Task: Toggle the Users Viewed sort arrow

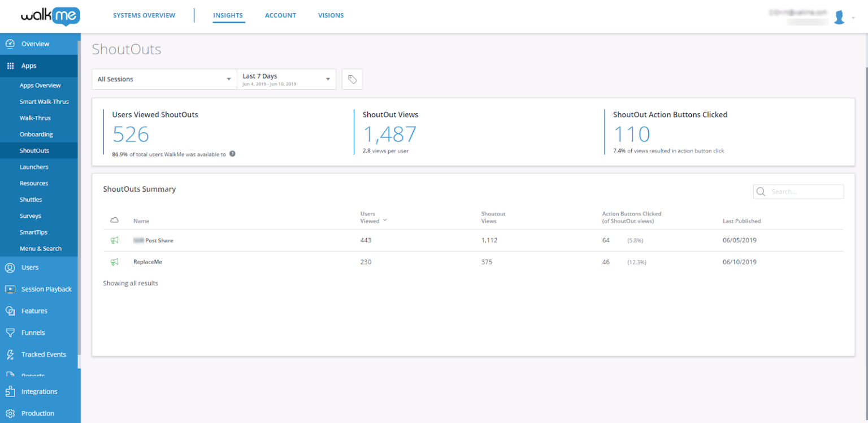Action: pyautogui.click(x=384, y=221)
